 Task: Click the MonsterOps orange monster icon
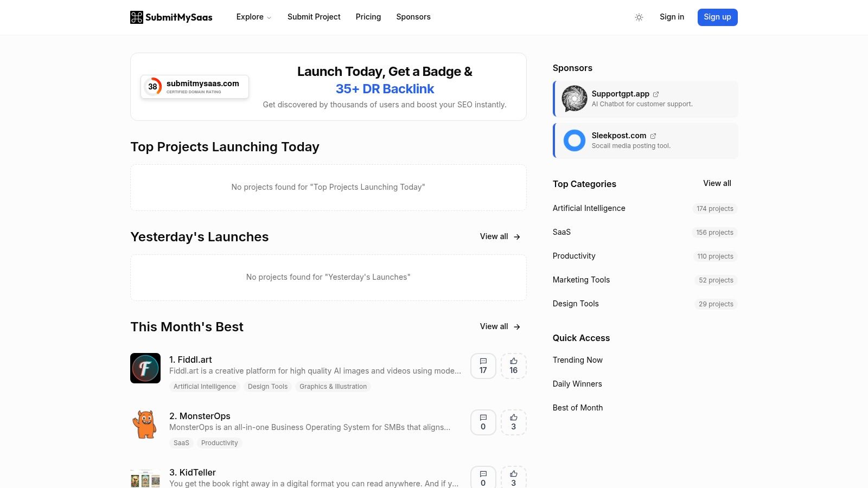(145, 424)
